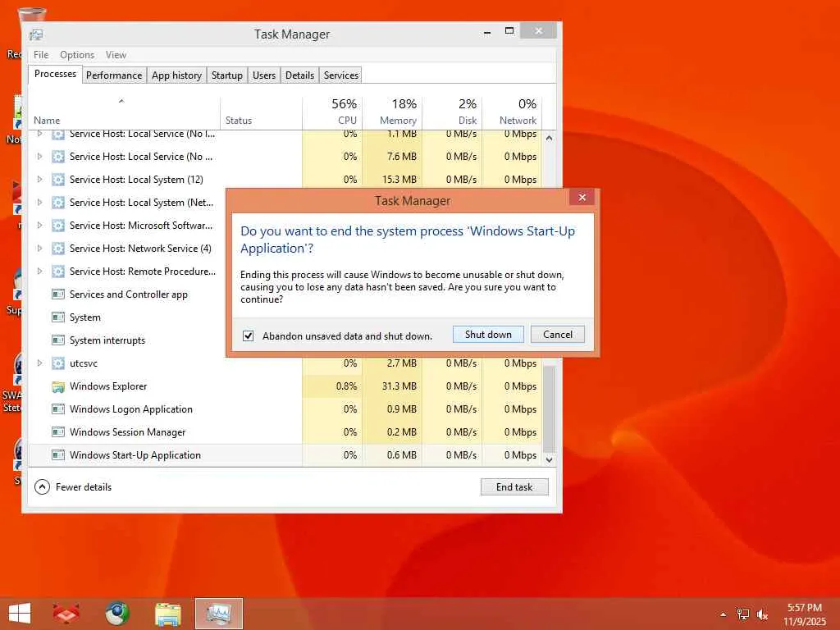Click gear icon of Service Host: Microsoft Softwar...

pos(58,226)
